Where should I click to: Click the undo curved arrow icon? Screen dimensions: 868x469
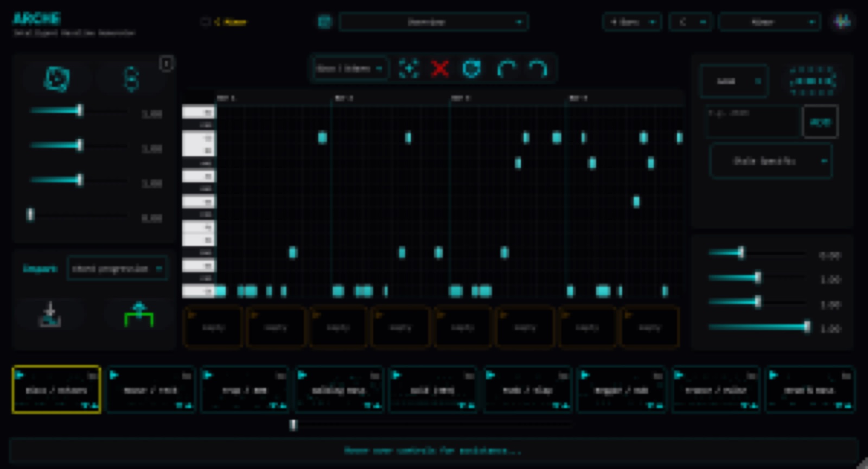[507, 69]
